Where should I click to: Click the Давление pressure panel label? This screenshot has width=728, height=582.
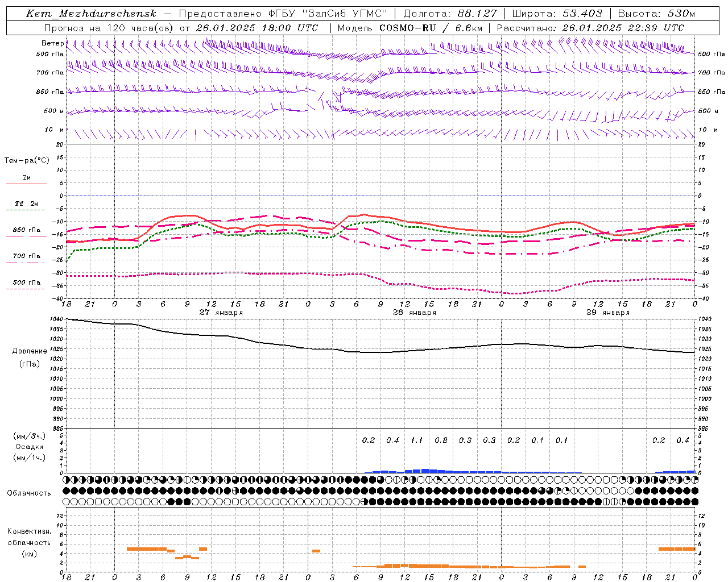pos(30,351)
